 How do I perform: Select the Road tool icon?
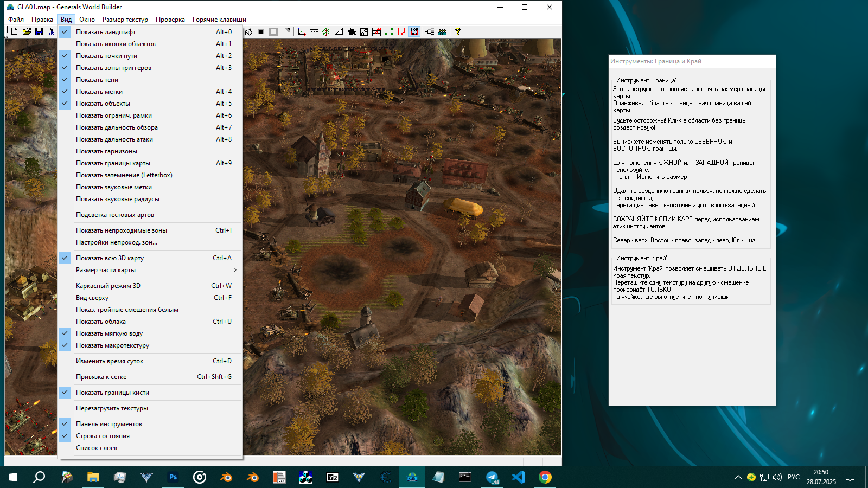tap(314, 31)
